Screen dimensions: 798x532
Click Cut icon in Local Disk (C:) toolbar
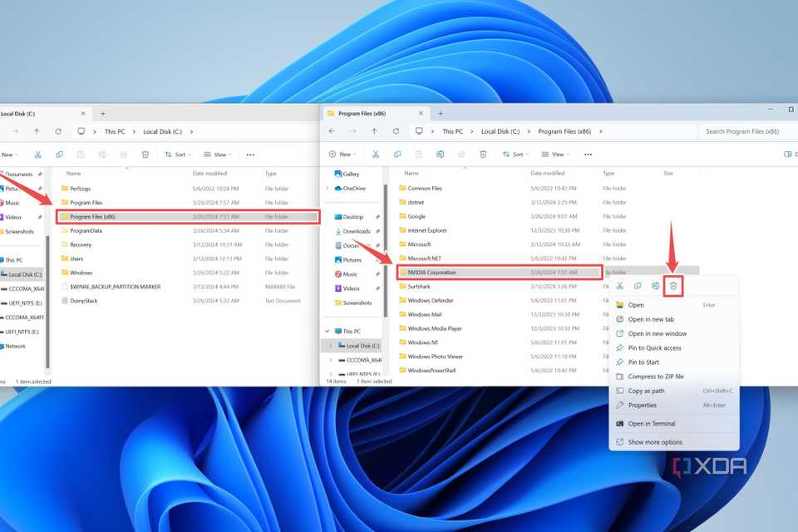tap(37, 155)
